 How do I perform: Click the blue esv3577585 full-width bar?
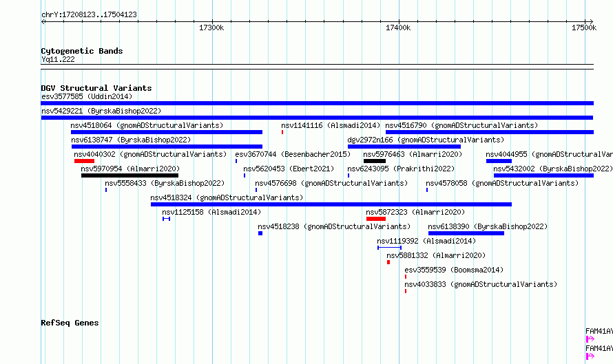pos(318,103)
